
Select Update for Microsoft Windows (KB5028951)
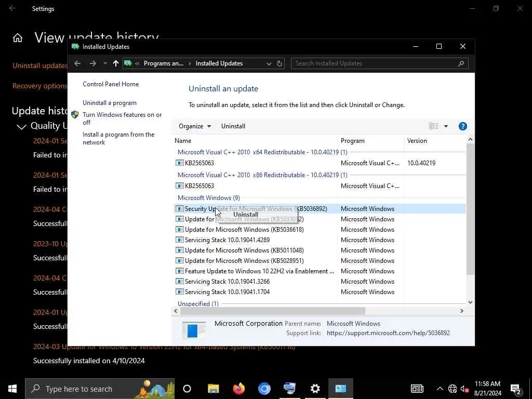click(244, 261)
